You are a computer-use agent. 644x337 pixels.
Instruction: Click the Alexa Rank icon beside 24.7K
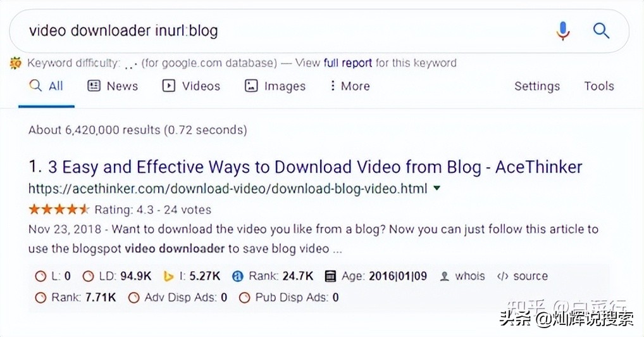(238, 276)
